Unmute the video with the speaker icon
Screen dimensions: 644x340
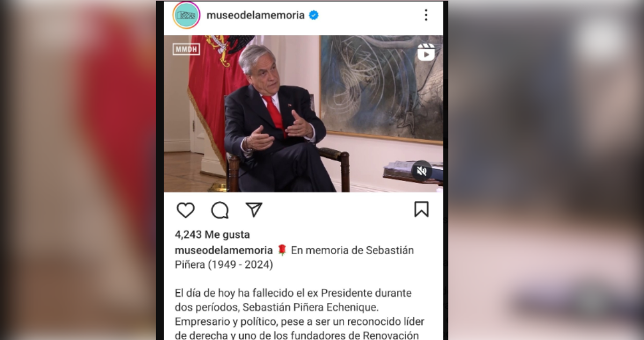422,171
